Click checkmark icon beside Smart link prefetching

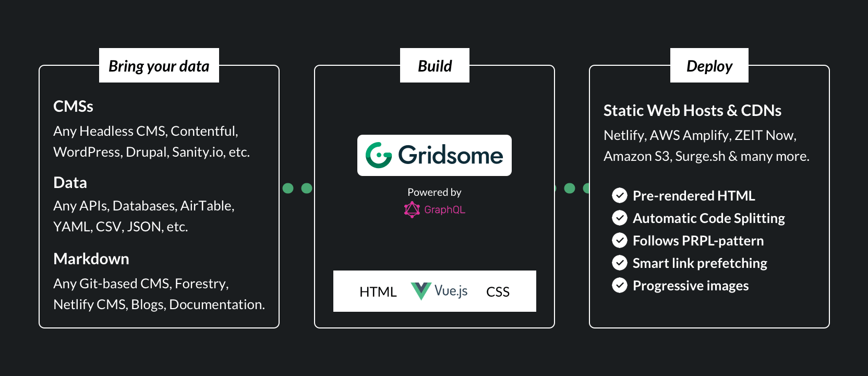pyautogui.click(x=620, y=263)
